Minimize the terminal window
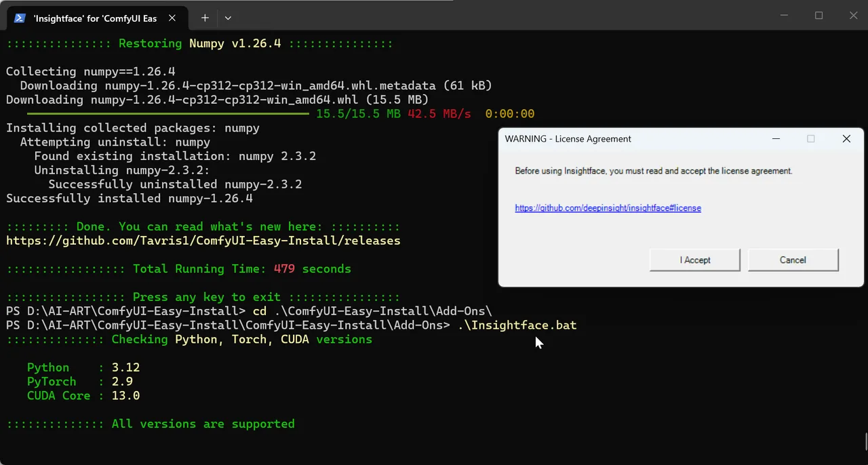This screenshot has height=465, width=868. pyautogui.click(x=785, y=15)
